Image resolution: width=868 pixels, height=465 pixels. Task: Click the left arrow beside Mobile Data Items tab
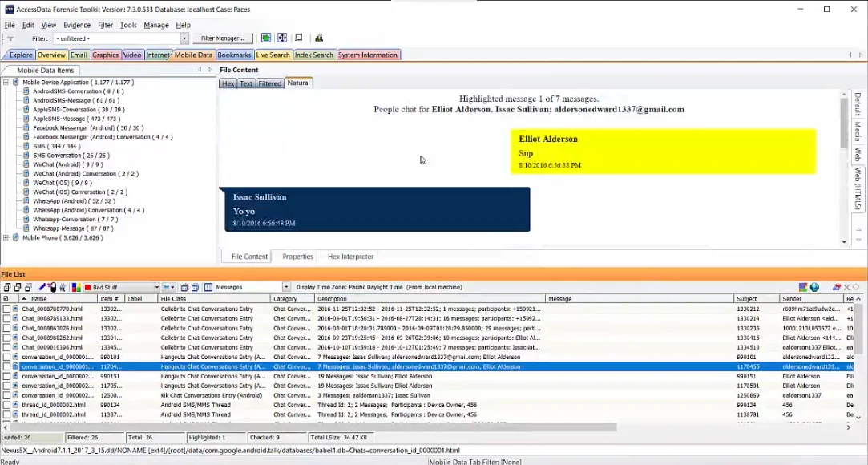(200, 70)
